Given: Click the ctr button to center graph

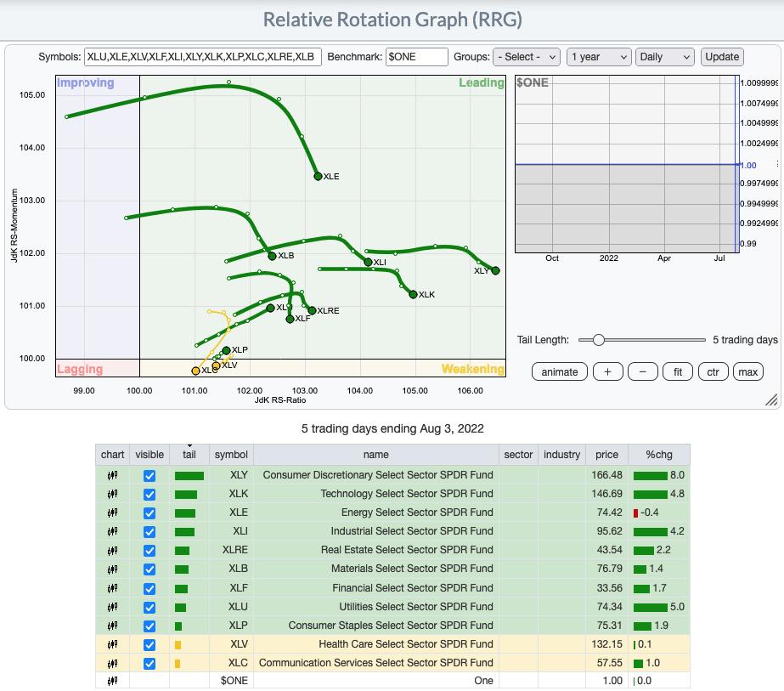Looking at the screenshot, I should click(713, 371).
